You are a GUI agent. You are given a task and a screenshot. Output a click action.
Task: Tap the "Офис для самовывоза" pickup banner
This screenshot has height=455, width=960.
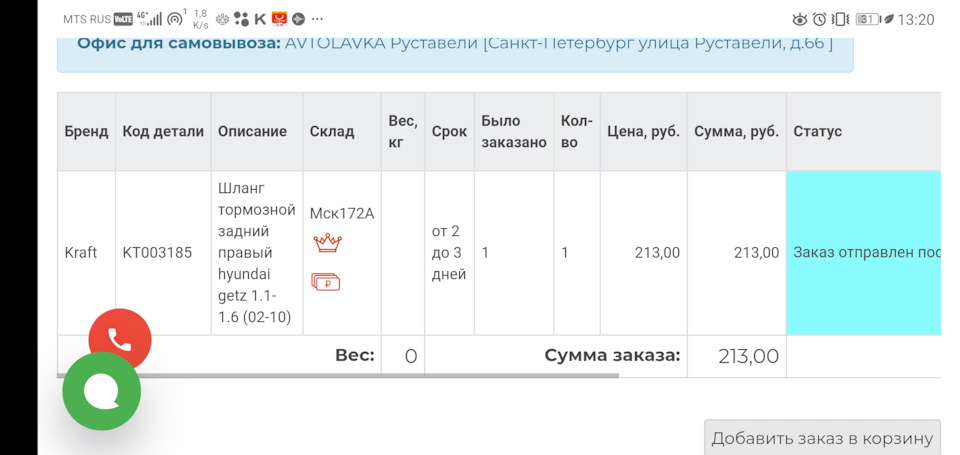click(x=455, y=44)
